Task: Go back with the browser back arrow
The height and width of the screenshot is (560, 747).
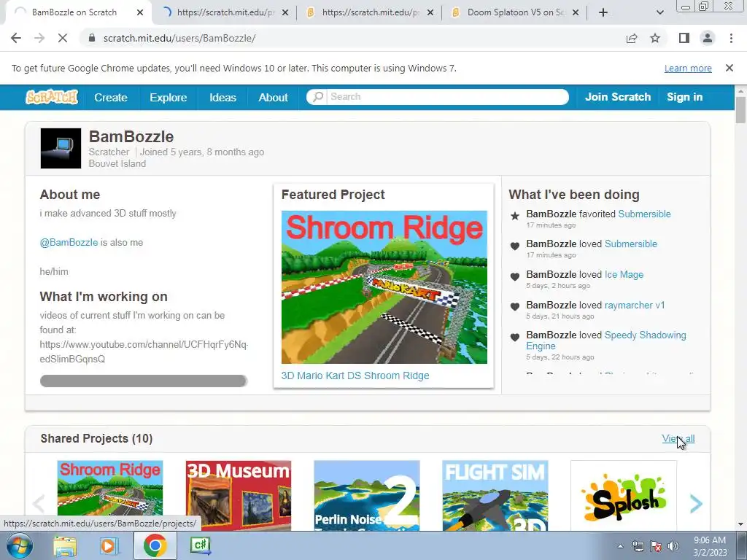Action: [x=16, y=38]
